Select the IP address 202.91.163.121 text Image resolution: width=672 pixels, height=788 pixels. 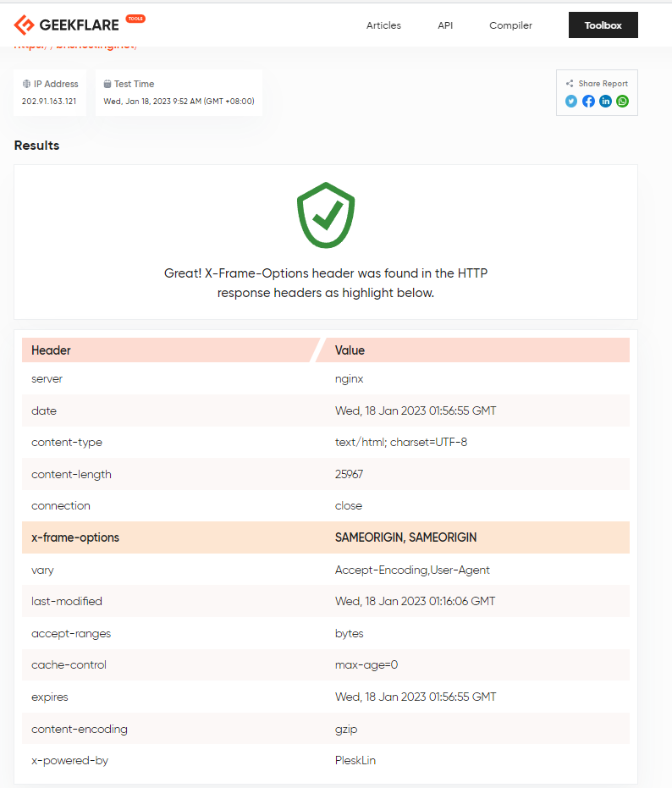point(49,101)
